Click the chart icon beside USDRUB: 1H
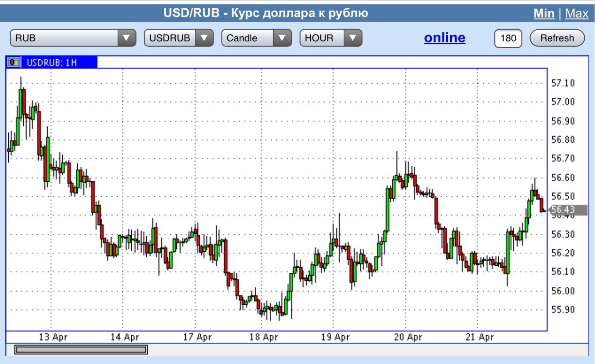 [x=14, y=62]
